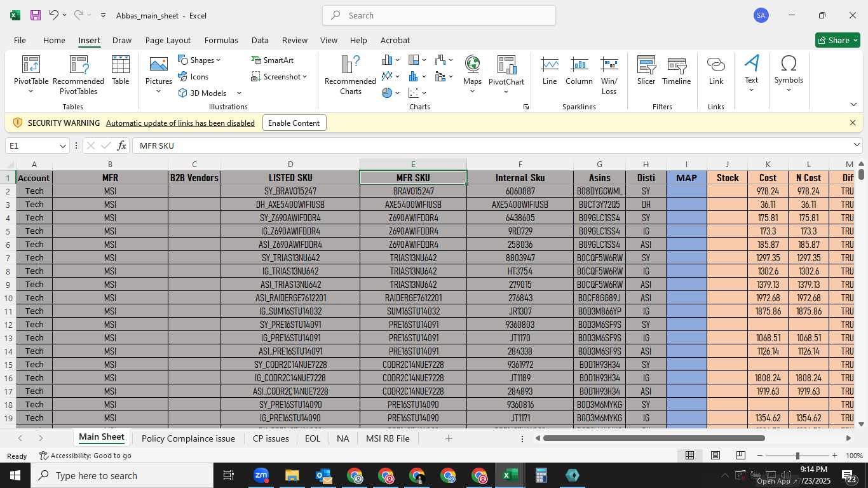Open Customize Quick Access Toolbar dropdown
Viewport: 868px width, 488px height.
(x=103, y=15)
